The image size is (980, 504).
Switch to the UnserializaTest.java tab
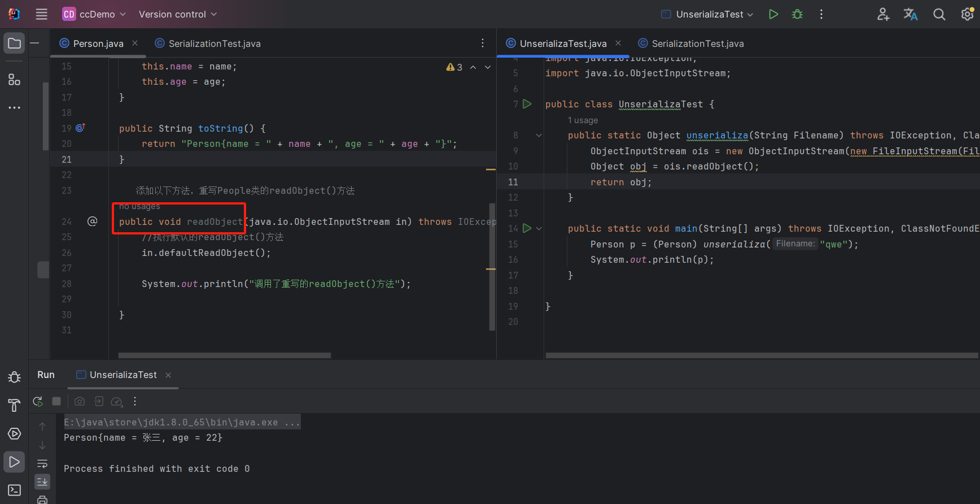pos(557,44)
